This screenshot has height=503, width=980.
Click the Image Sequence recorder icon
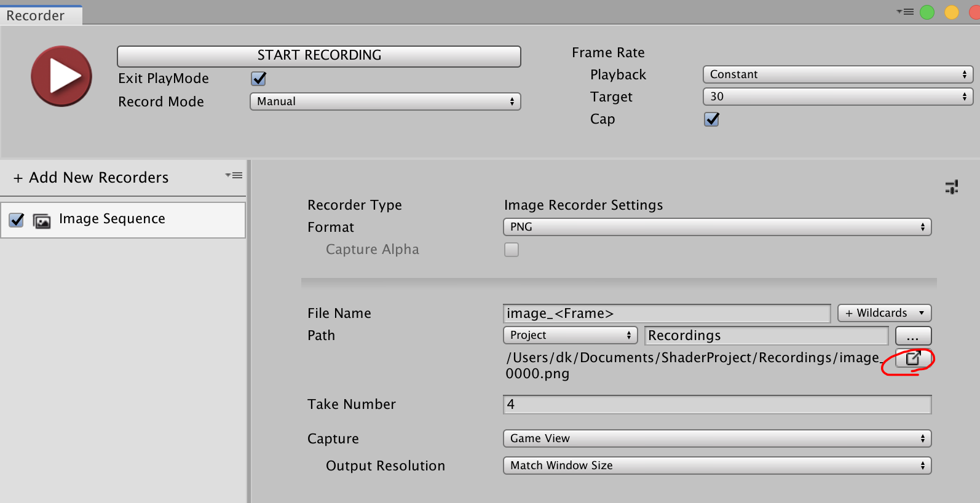point(42,221)
